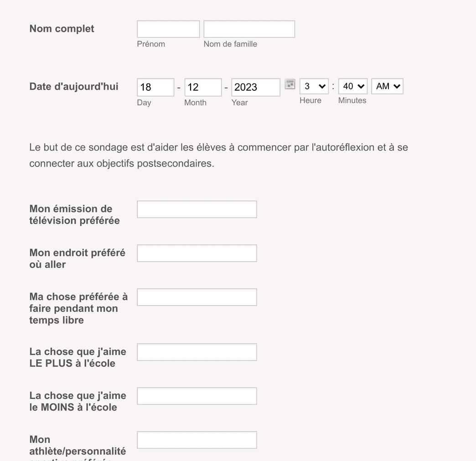The height and width of the screenshot is (461, 476).
Task: Click the athlète/personnalité sportive input
Action: pyautogui.click(x=197, y=440)
